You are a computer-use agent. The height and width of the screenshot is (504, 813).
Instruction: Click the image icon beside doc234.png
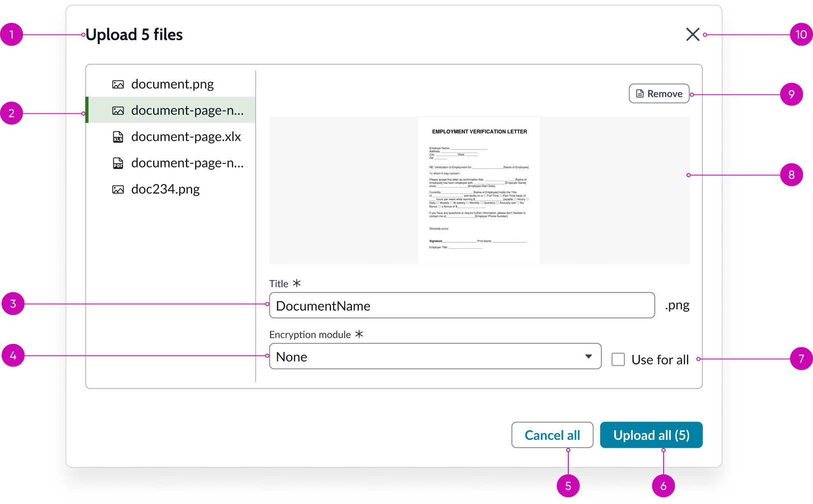tap(118, 190)
